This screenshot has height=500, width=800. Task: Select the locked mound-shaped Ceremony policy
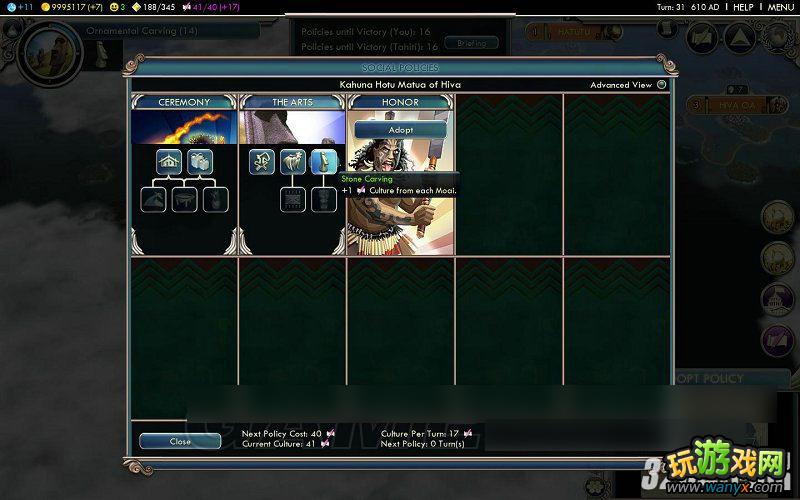click(x=153, y=199)
